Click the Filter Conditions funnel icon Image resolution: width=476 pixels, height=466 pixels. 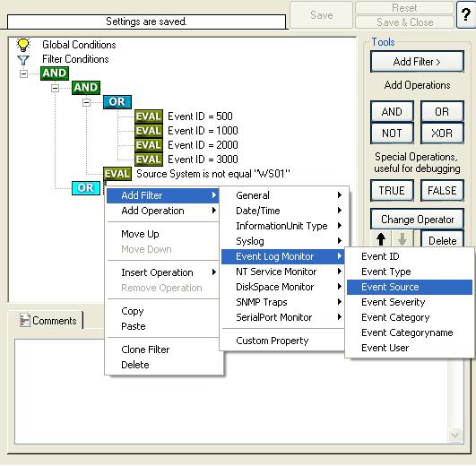click(x=23, y=60)
